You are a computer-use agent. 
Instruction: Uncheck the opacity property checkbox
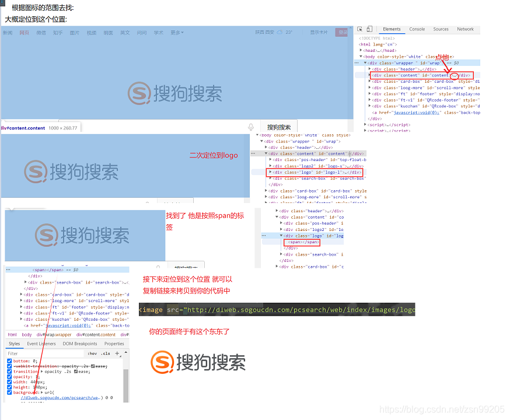[x=9, y=377]
